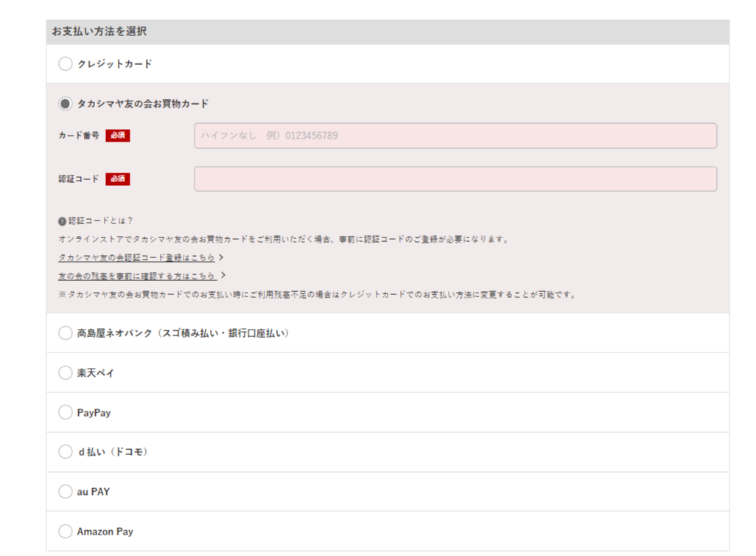The height and width of the screenshot is (556, 756).
Task: Click the カード番号 field label
Action: [x=79, y=136]
